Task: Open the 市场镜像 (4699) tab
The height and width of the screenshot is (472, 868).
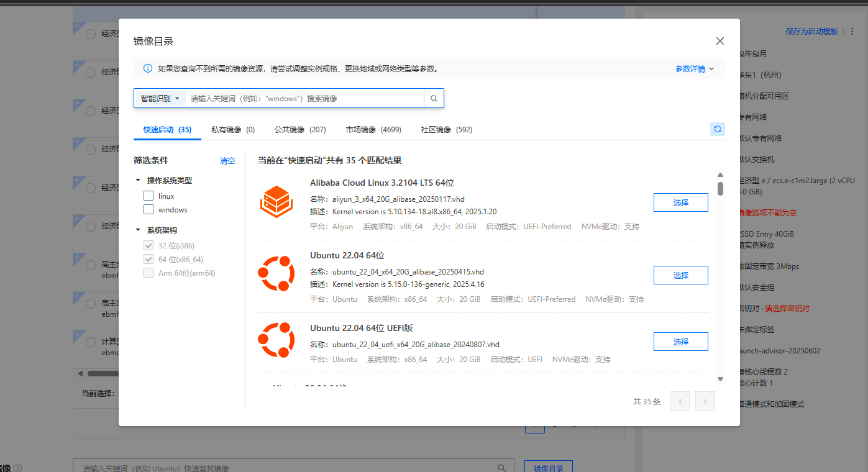Action: point(373,130)
